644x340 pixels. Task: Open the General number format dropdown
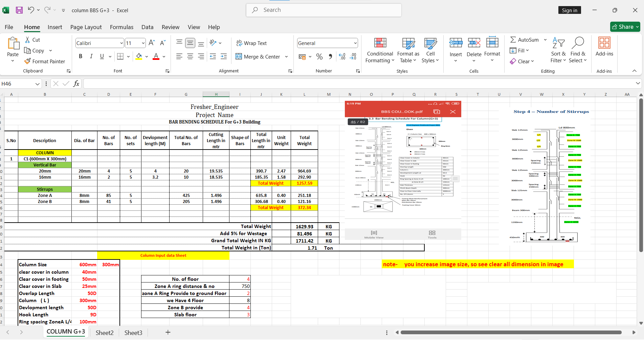click(x=355, y=43)
